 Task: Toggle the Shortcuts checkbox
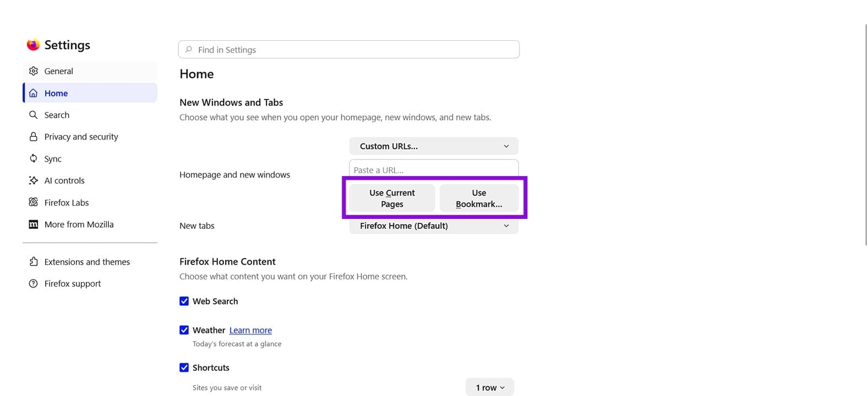(x=184, y=367)
